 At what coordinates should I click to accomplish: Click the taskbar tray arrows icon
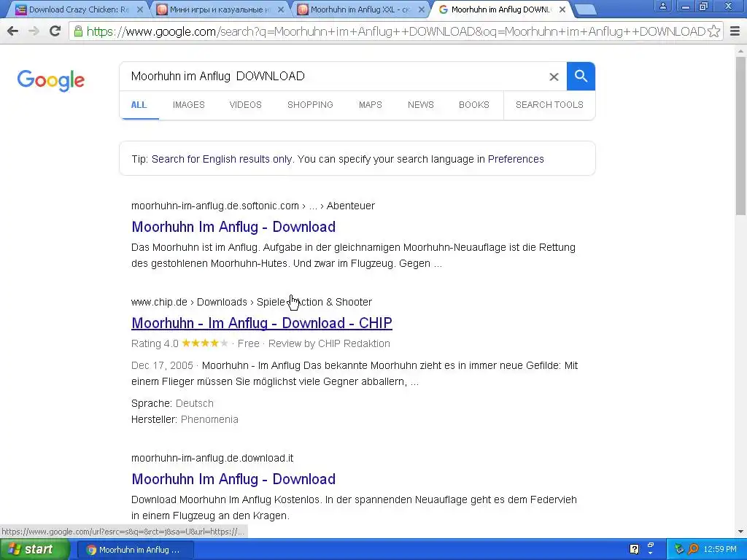[x=651, y=549]
